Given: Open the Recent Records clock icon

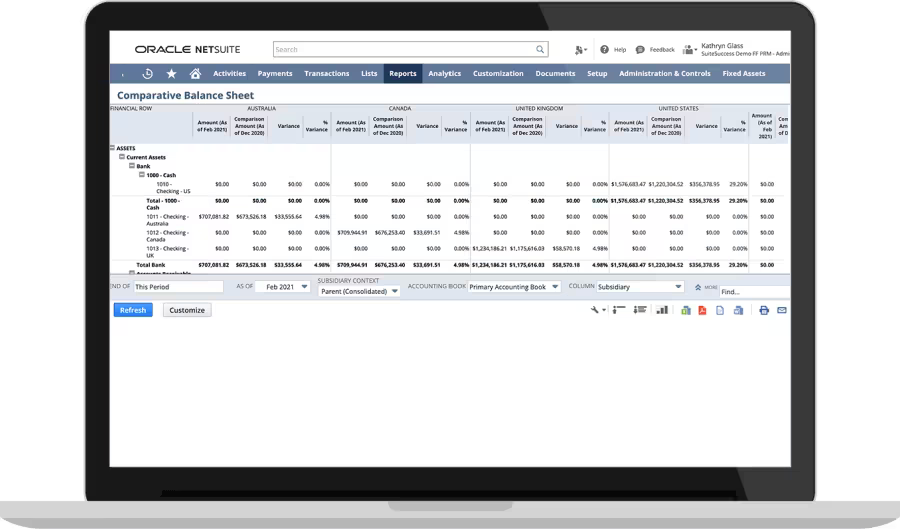Looking at the screenshot, I should 147,73.
